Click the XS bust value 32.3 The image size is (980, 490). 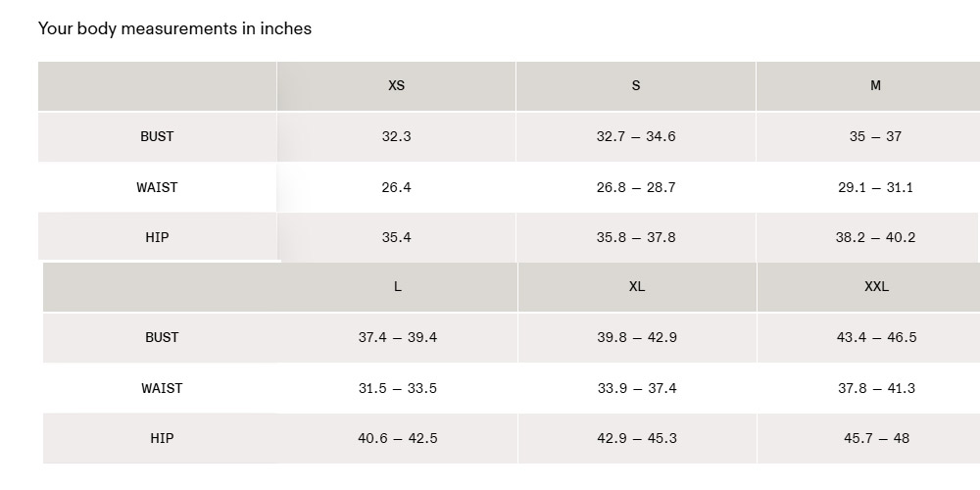click(396, 136)
